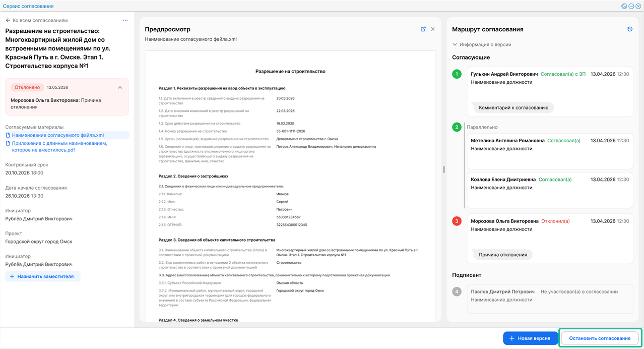
Task: Open file Наименование согласуемого файла.xml
Action: (58, 135)
